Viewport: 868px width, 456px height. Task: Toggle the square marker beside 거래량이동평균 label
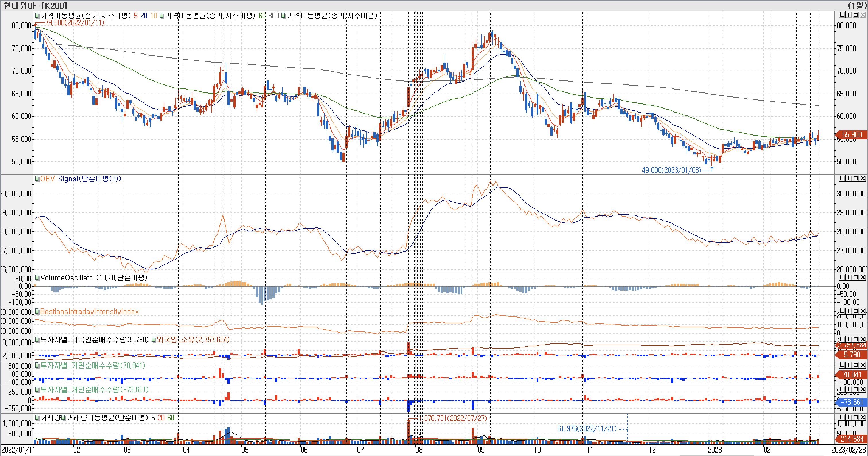(64, 418)
